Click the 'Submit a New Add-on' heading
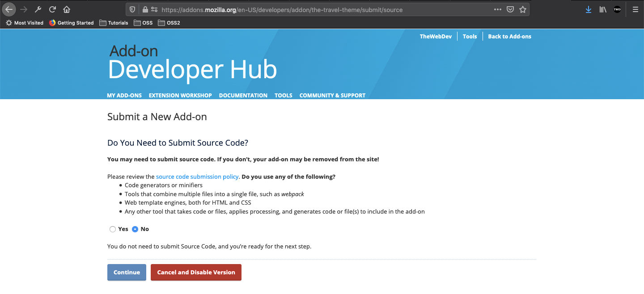 157,117
